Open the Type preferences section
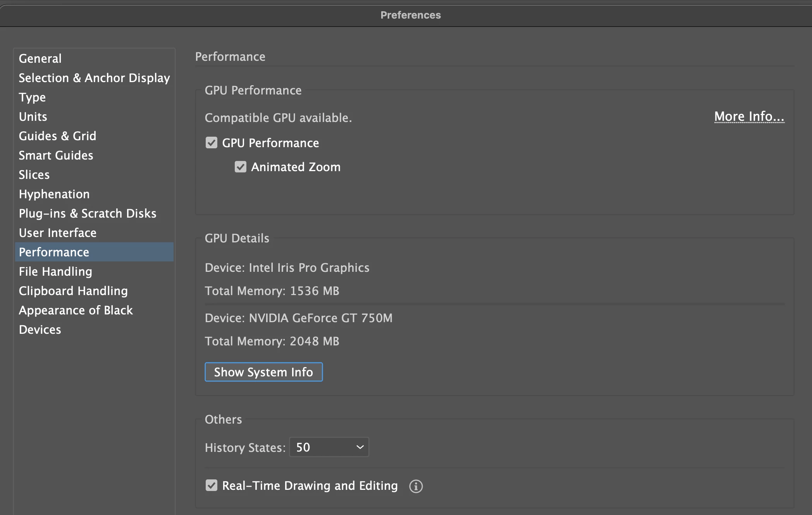Screen dimensions: 812x515 click(32, 97)
